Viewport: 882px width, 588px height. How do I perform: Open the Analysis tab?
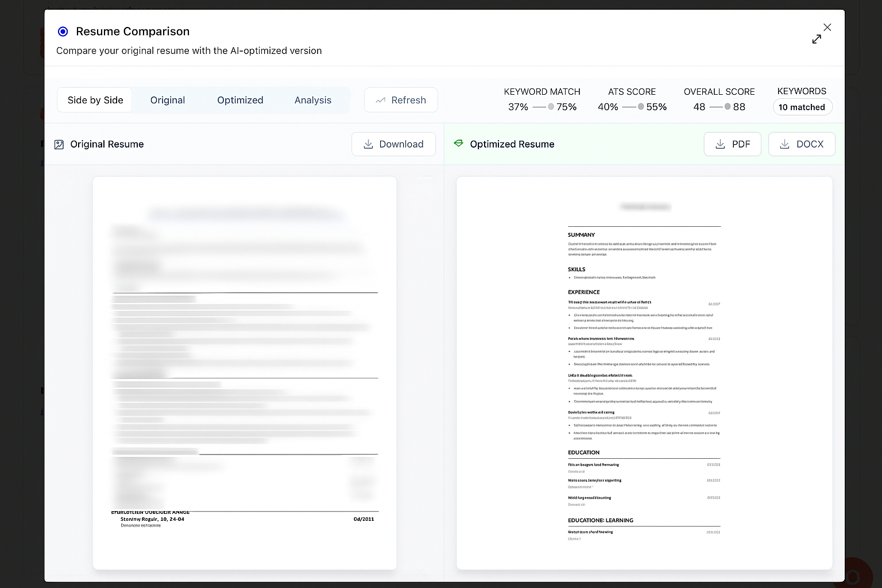[312, 100]
